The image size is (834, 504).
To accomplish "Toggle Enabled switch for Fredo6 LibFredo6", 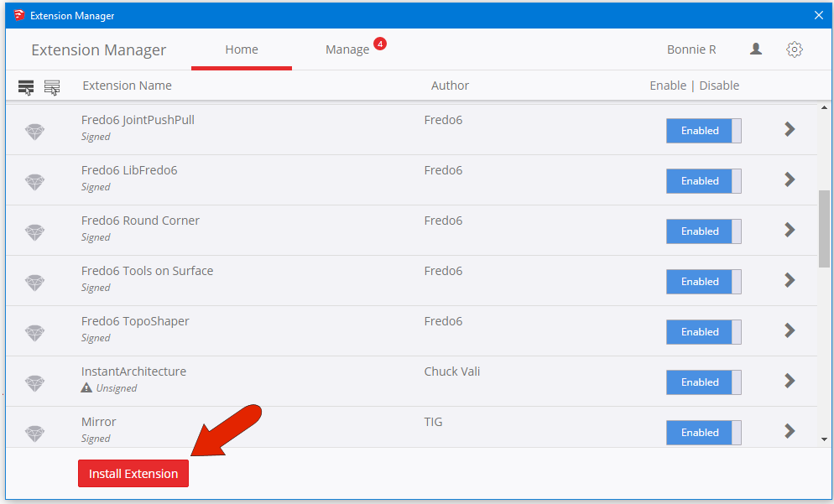I will coord(704,181).
